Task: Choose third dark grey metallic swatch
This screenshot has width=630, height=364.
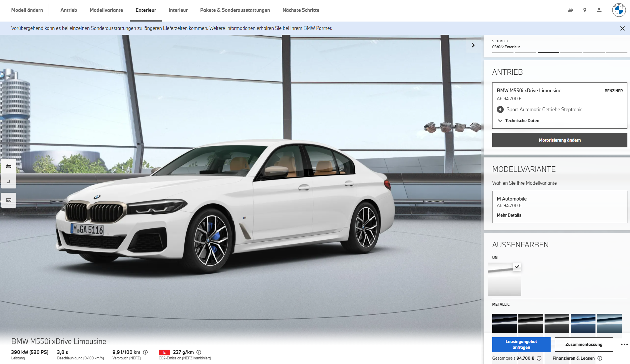Action: (x=557, y=323)
